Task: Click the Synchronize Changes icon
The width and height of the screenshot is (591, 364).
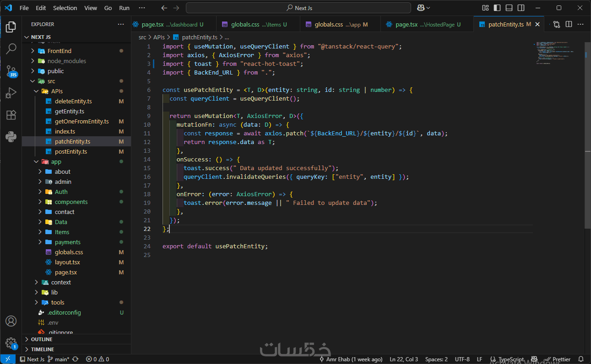Action: click(76, 359)
